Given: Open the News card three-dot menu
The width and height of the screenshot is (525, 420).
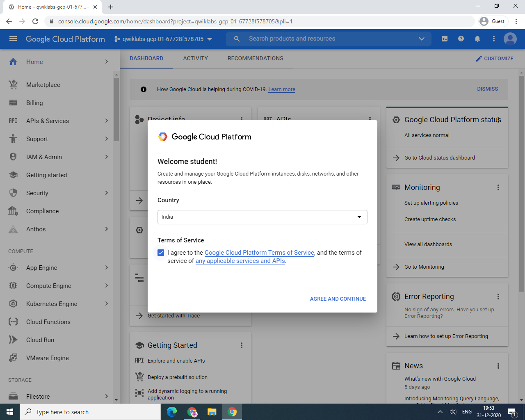Looking at the screenshot, I should pyautogui.click(x=498, y=366).
